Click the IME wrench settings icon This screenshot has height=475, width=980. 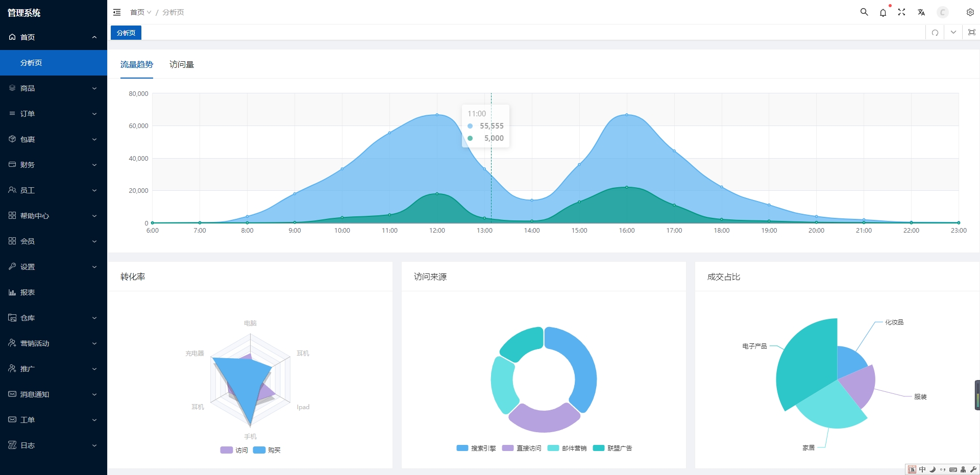[x=973, y=469]
